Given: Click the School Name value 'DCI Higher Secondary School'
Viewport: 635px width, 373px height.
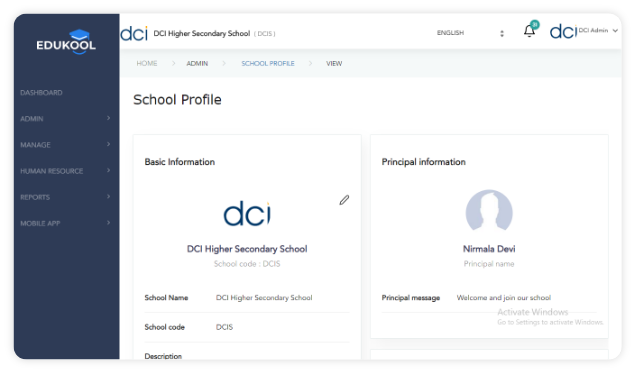Looking at the screenshot, I should tap(264, 298).
